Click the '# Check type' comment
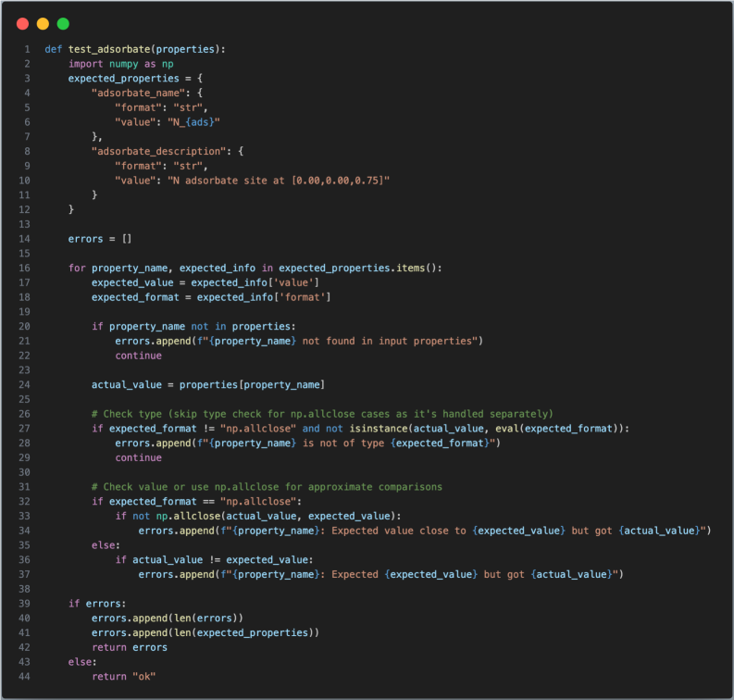Viewport: 734px width, 700px height. tap(322, 414)
